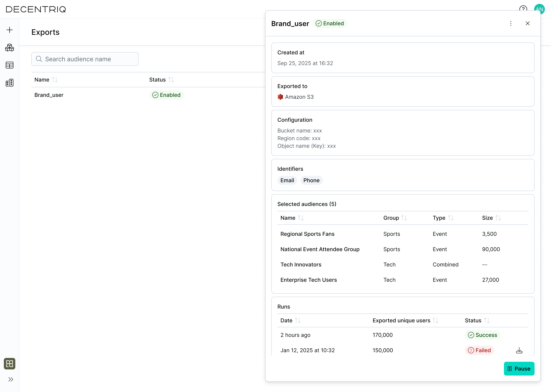Download the failed run log
Screen dimensions: 551x392
pos(519,350)
